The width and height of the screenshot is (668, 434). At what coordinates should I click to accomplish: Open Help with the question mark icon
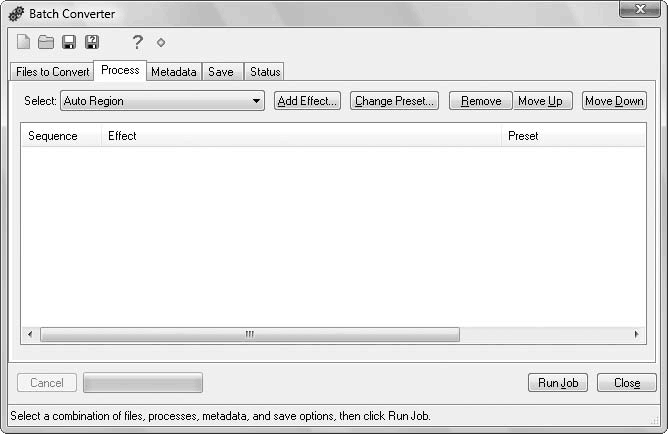coord(138,42)
